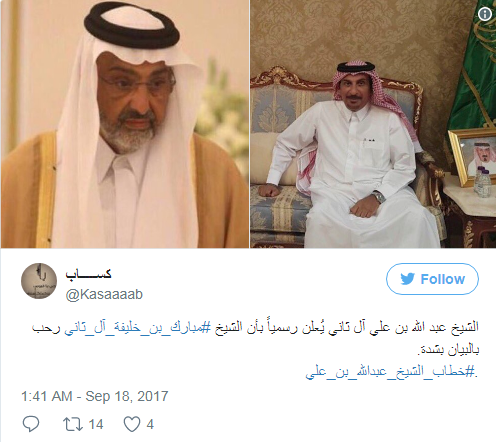
Task: Open the tweet timestamp 1:41 AM Sep 18, 2017
Action: pyautogui.click(x=95, y=396)
